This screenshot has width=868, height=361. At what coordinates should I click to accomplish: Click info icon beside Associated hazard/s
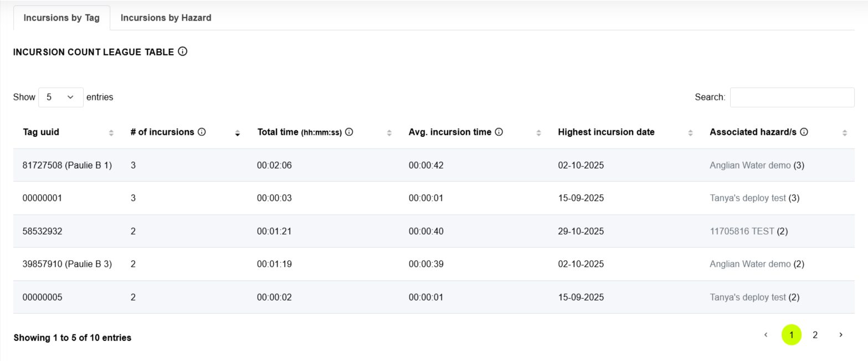pos(804,132)
